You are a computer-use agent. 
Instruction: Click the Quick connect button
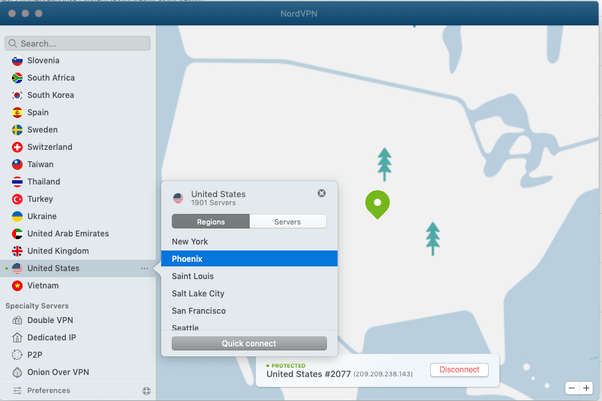click(249, 343)
